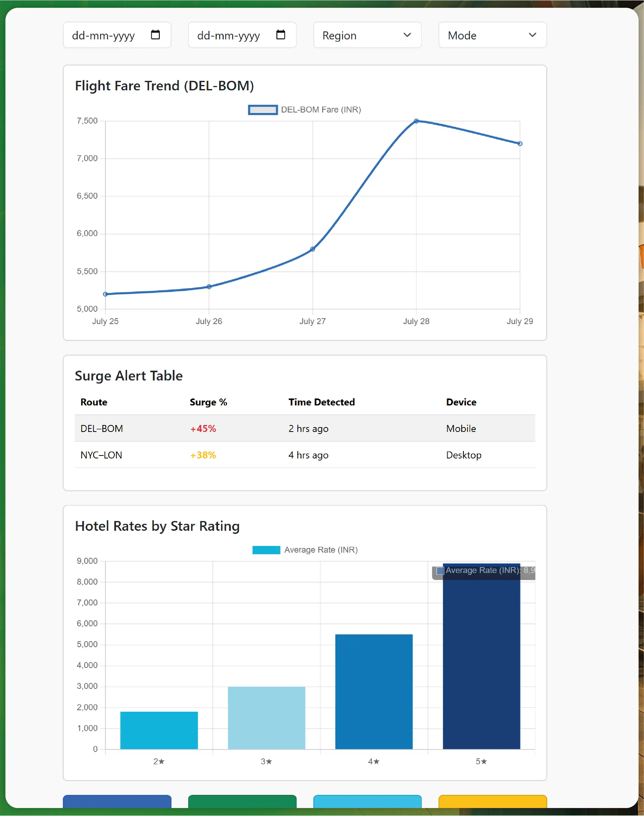This screenshot has height=816, width=644.
Task: Click the July 26 fare data point
Action: pos(209,287)
